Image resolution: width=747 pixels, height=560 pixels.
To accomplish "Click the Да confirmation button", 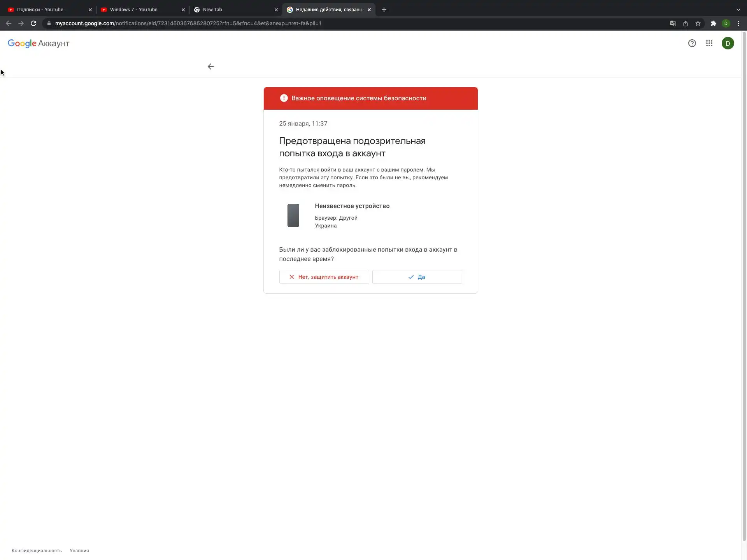I will (x=417, y=277).
